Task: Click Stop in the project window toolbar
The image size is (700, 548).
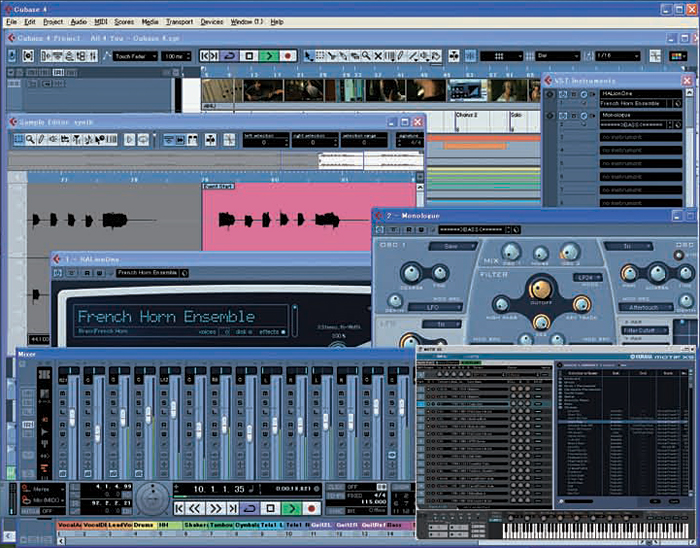Action: pos(249,56)
